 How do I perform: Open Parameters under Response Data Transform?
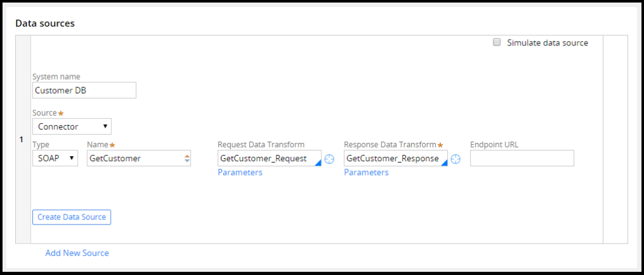366,173
